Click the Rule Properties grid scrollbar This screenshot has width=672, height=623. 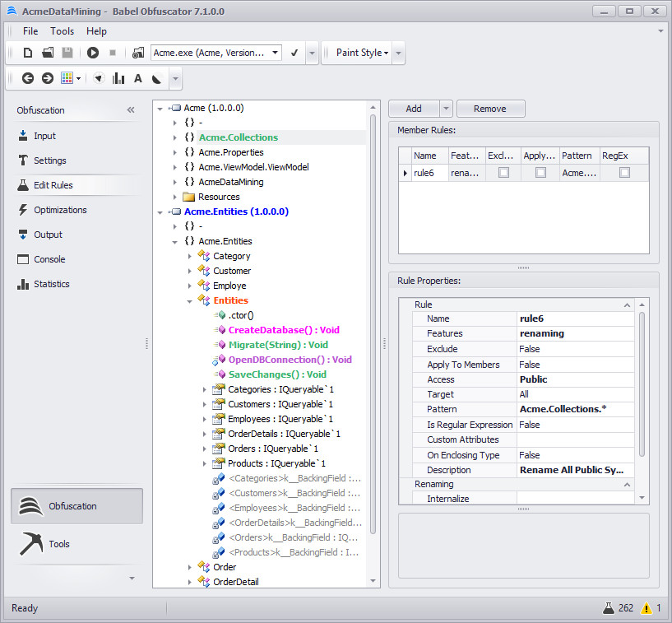click(642, 384)
